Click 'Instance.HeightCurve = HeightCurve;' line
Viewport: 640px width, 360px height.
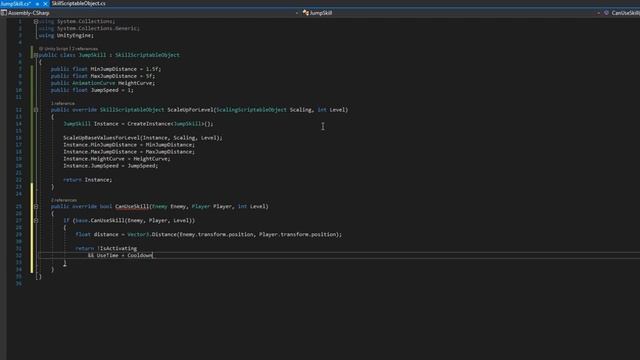pos(117,159)
